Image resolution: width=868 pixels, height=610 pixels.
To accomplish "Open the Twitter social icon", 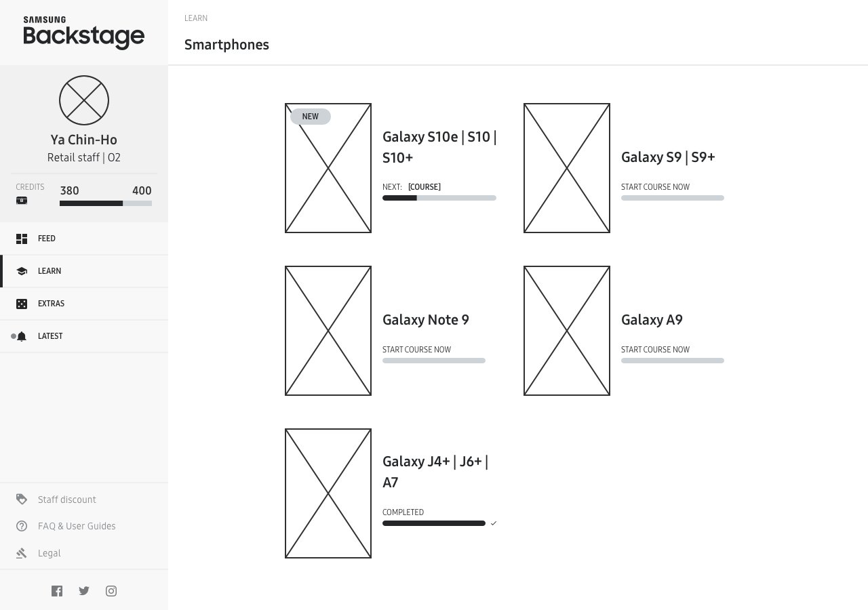I will pos(84,591).
